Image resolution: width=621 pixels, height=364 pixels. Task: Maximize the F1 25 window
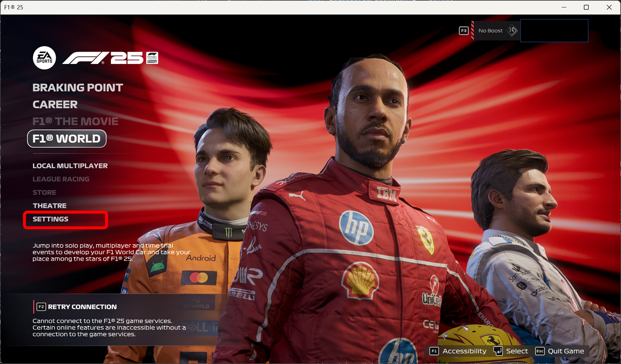[x=586, y=7]
